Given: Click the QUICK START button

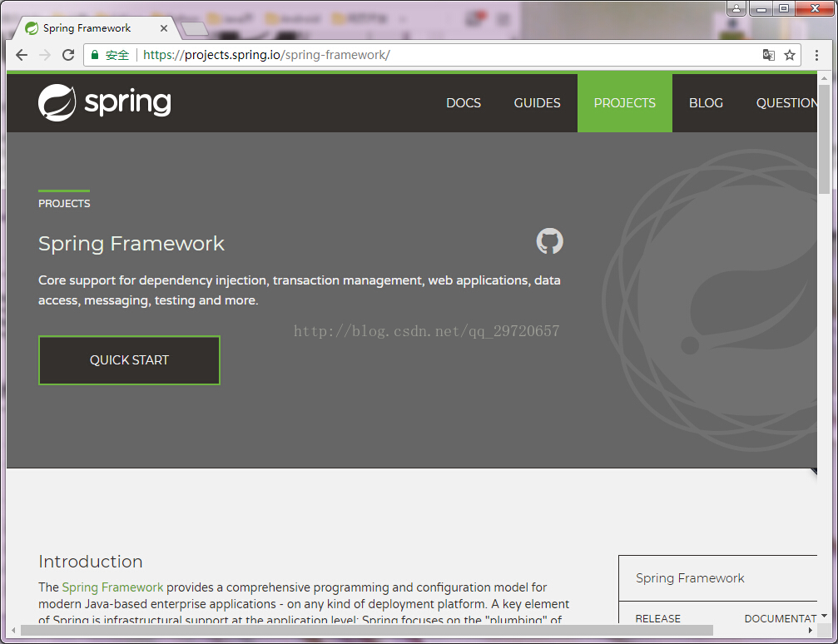Looking at the screenshot, I should [x=129, y=360].
